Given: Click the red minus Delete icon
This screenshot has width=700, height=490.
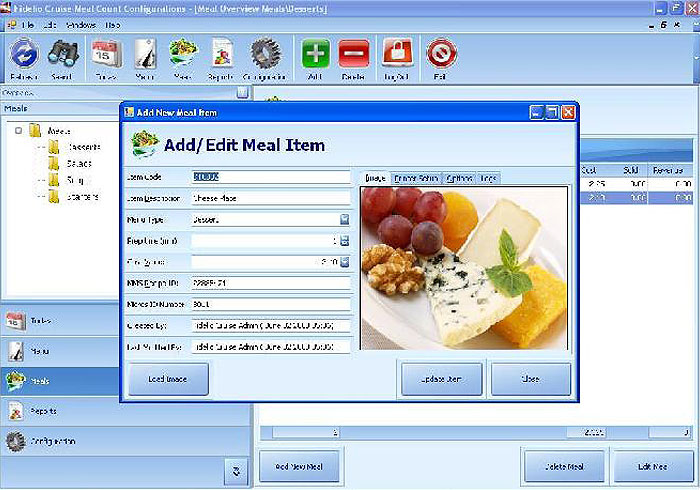Looking at the screenshot, I should (x=352, y=57).
